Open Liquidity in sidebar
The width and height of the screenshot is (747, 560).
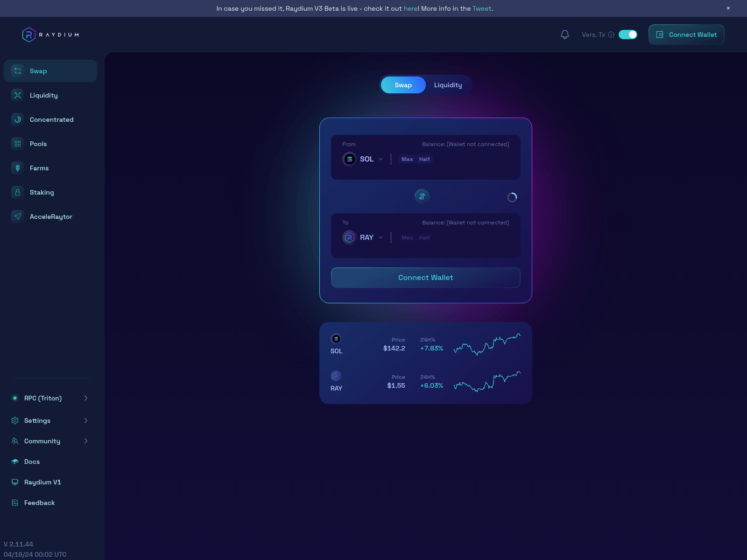pyautogui.click(x=50, y=95)
